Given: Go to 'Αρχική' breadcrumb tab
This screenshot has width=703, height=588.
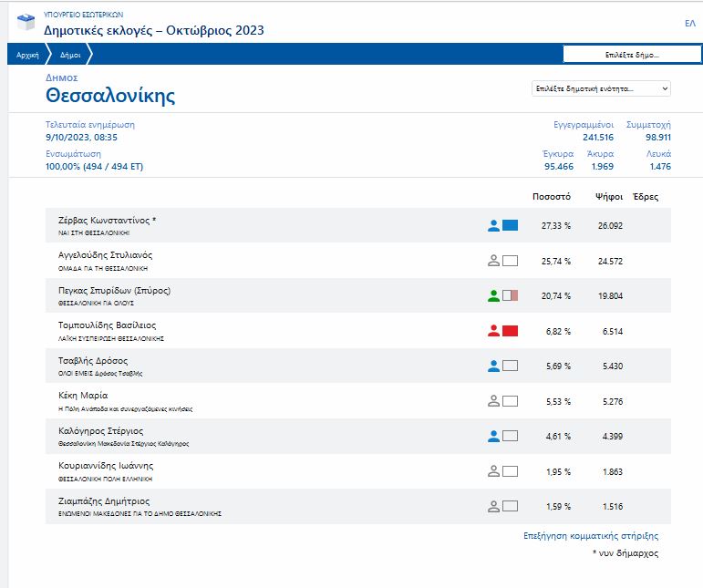Looking at the screenshot, I should click(x=26, y=55).
